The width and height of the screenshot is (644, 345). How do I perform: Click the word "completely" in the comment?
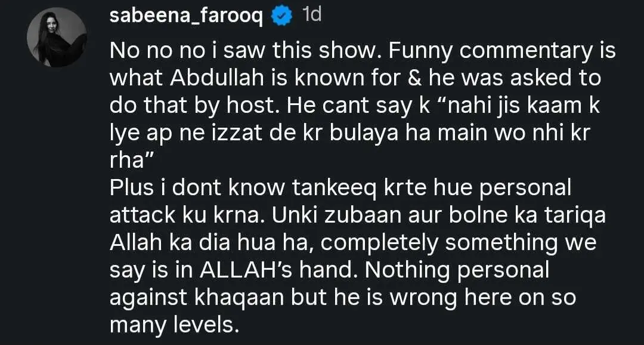pyautogui.click(x=377, y=243)
